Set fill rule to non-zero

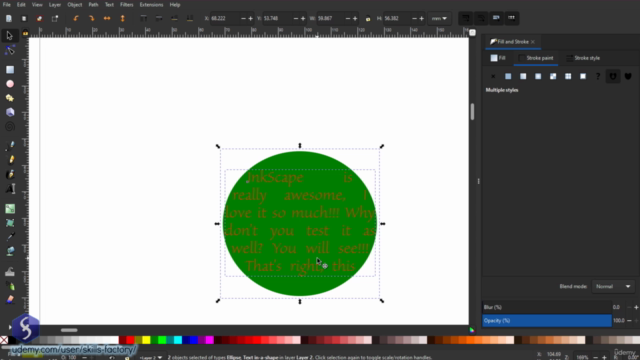pos(628,76)
